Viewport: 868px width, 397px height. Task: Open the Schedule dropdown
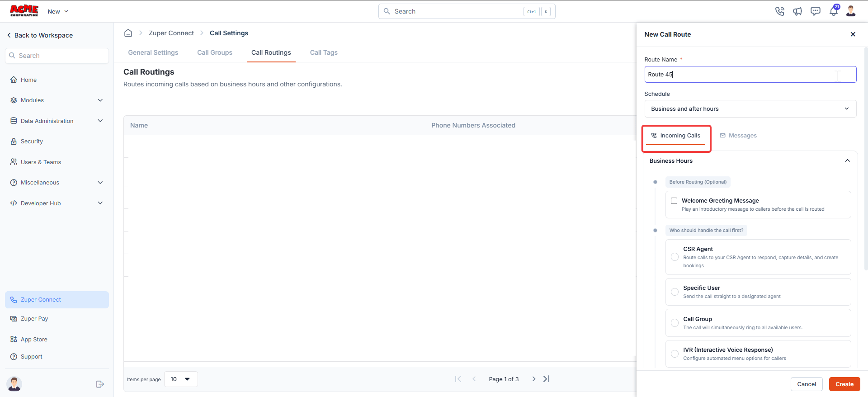(x=750, y=109)
